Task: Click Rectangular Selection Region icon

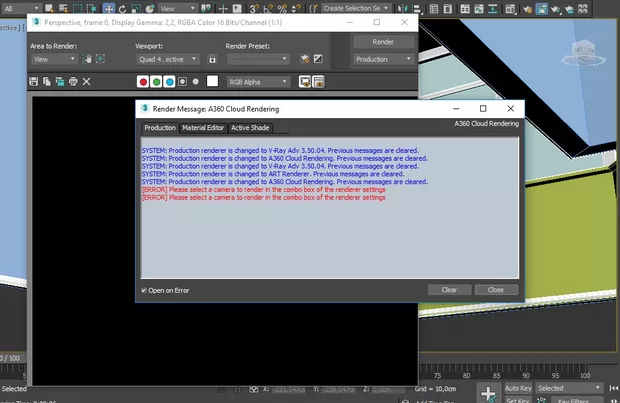Action: 78,8
